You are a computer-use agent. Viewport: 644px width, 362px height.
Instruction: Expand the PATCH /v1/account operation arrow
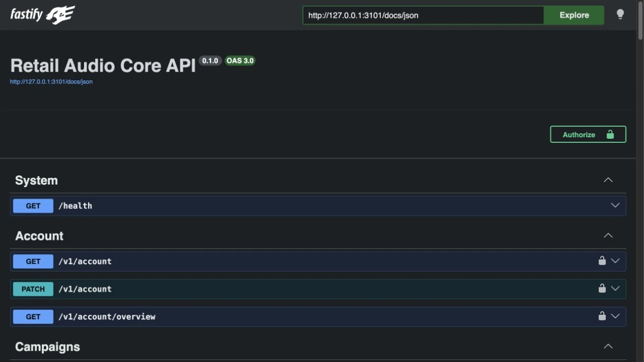[x=615, y=288]
